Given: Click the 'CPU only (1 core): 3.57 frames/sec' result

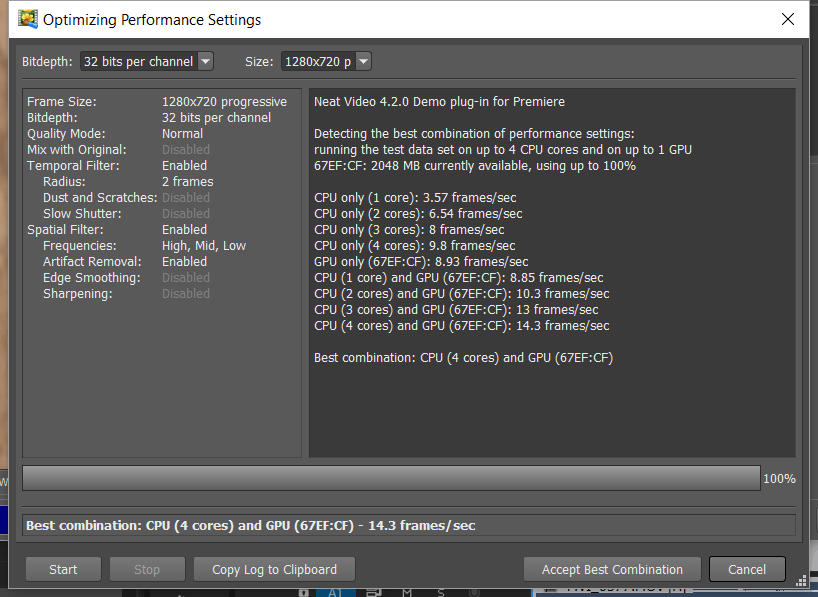Looking at the screenshot, I should pyautogui.click(x=415, y=198).
